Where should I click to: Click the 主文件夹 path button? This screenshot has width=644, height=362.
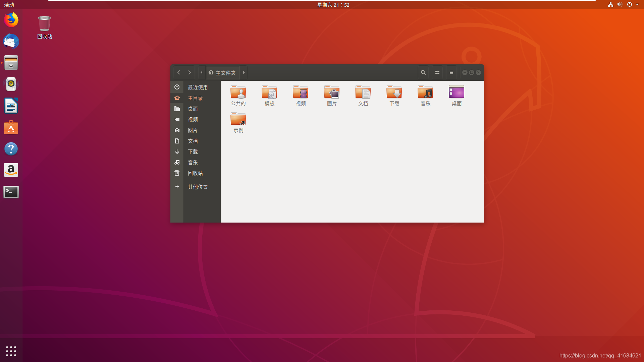(x=222, y=73)
